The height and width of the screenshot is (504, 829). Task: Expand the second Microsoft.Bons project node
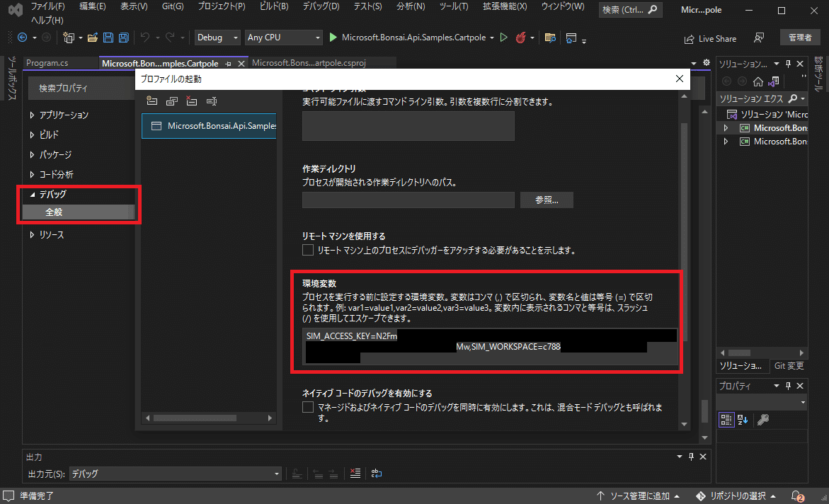click(x=726, y=141)
